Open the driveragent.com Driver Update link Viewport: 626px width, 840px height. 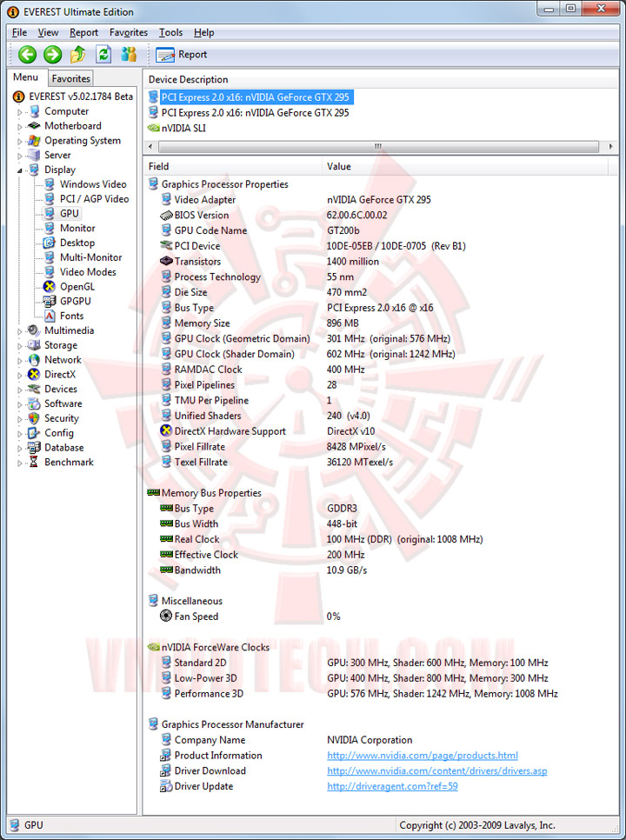[392, 786]
